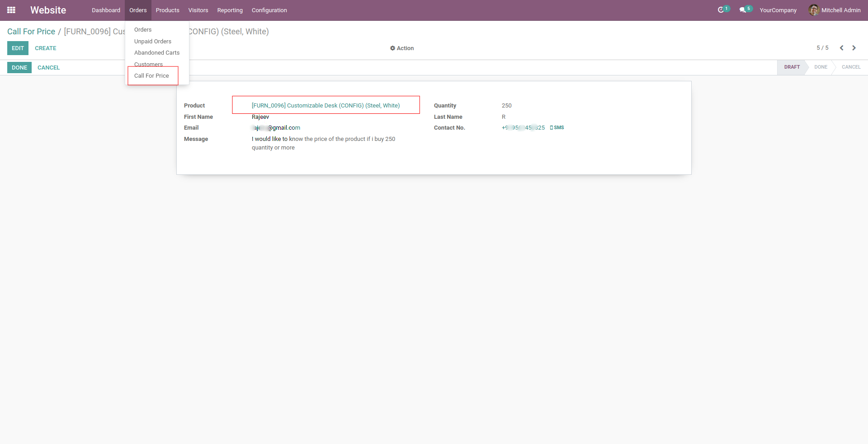Select the DRAFT status stage
The height and width of the screenshot is (444, 868).
(x=792, y=67)
